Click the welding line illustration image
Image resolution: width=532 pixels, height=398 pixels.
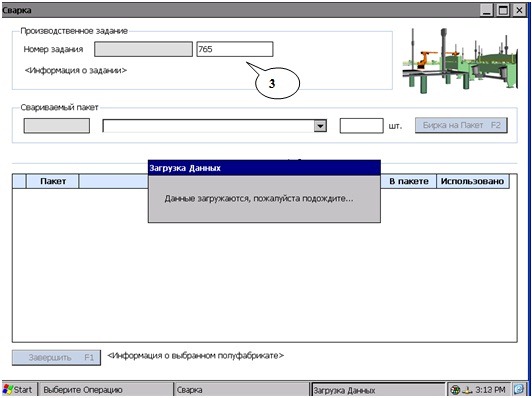click(x=460, y=60)
